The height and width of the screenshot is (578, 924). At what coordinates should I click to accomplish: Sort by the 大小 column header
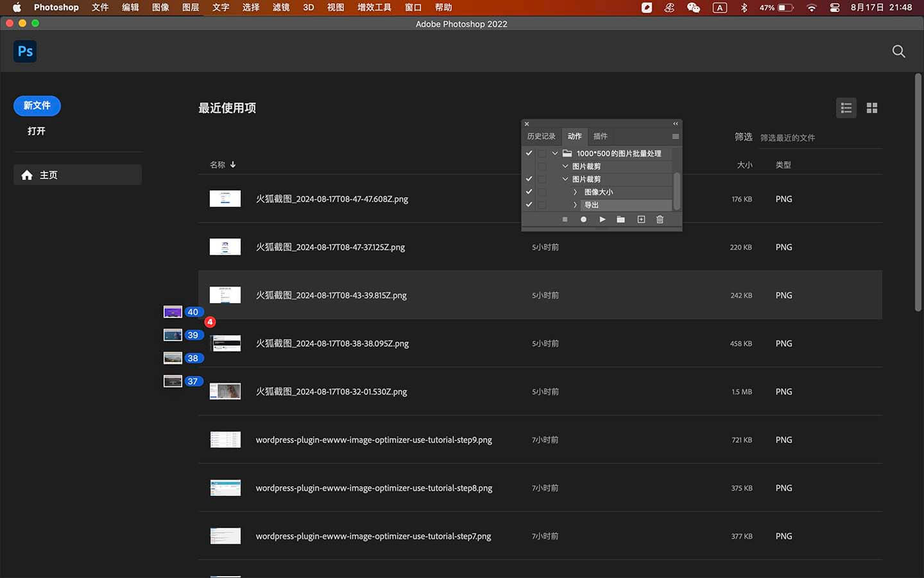(744, 165)
